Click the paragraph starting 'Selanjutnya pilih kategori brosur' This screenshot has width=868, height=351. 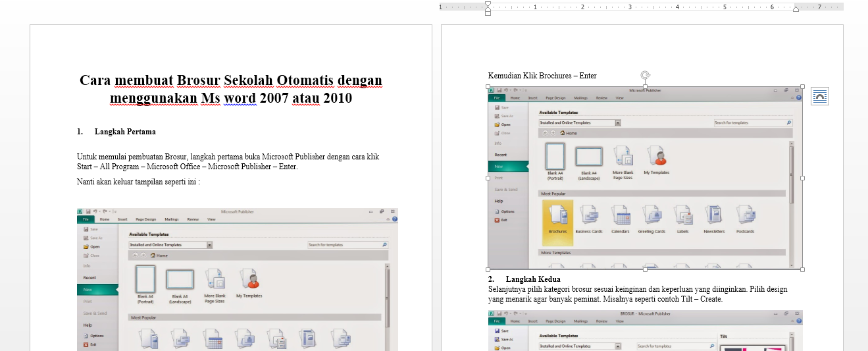[x=638, y=294]
